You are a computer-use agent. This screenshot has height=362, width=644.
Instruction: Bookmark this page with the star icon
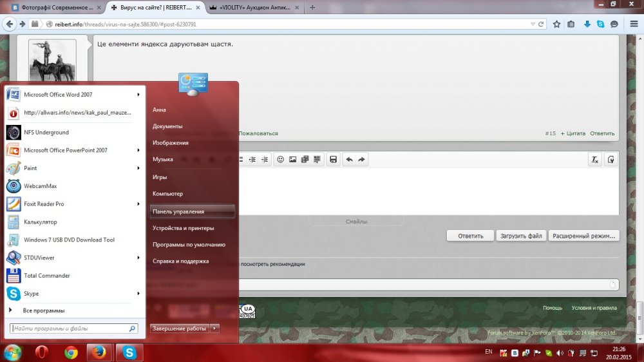[556, 24]
